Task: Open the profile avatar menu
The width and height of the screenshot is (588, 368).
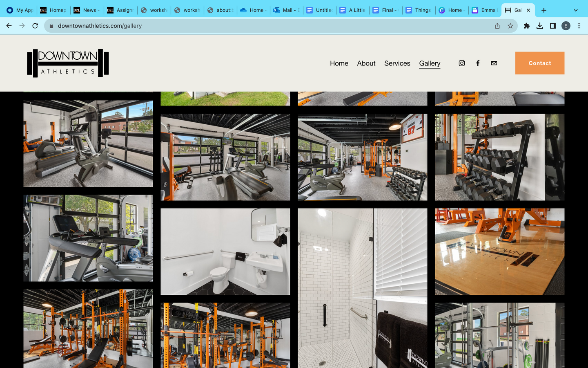Action: click(566, 26)
